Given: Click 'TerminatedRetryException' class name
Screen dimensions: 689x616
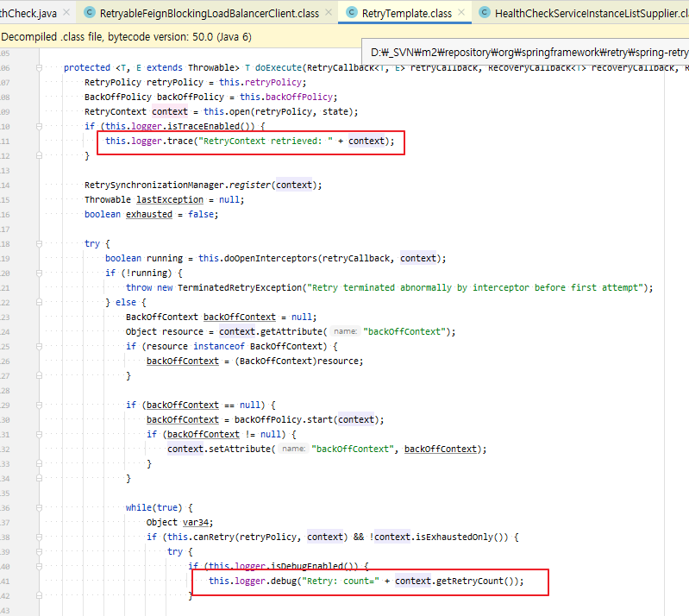Looking at the screenshot, I should click(240, 287).
